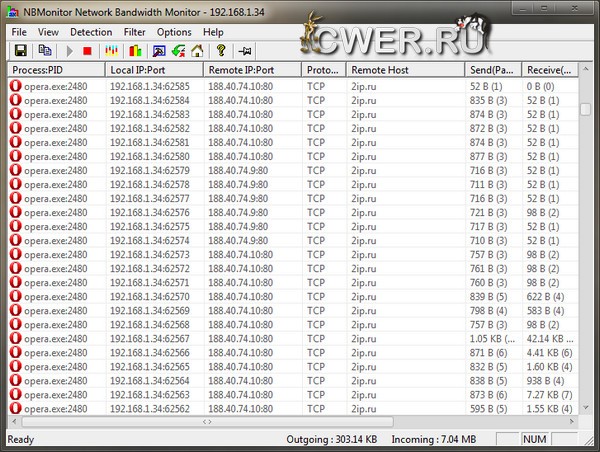Image resolution: width=600 pixels, height=452 pixels.
Task: Open the Options menu
Action: pos(174,32)
